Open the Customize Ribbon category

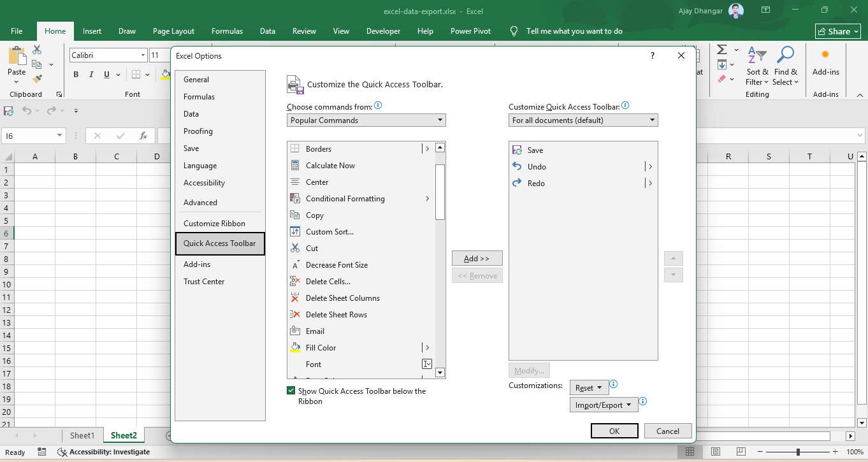(x=220, y=224)
